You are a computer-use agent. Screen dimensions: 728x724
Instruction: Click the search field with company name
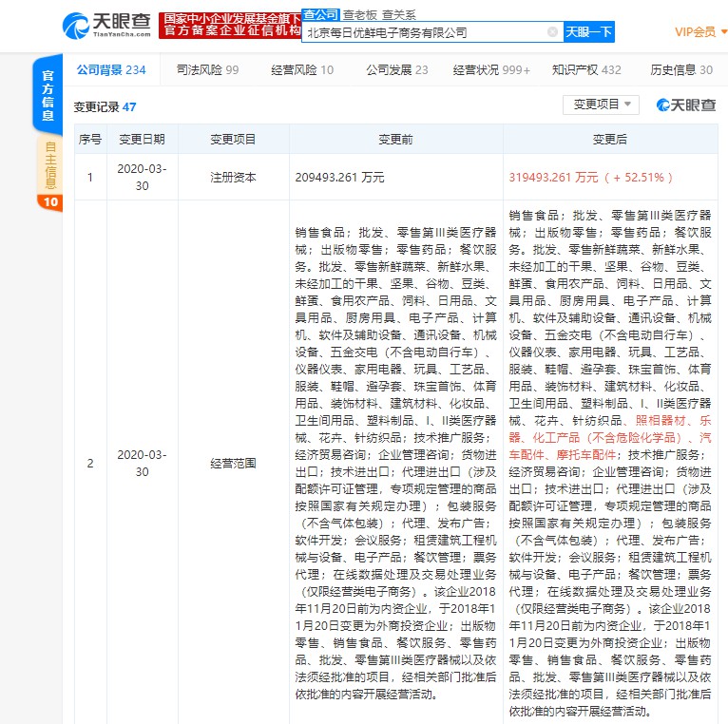432,32
